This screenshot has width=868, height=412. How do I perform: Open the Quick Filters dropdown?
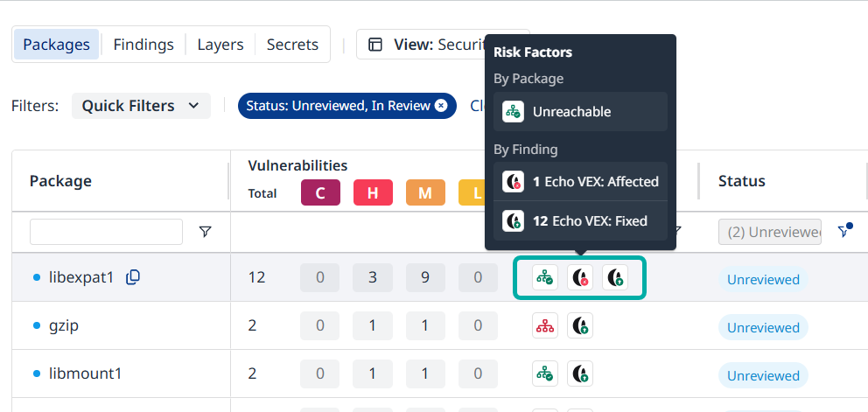pyautogui.click(x=141, y=106)
